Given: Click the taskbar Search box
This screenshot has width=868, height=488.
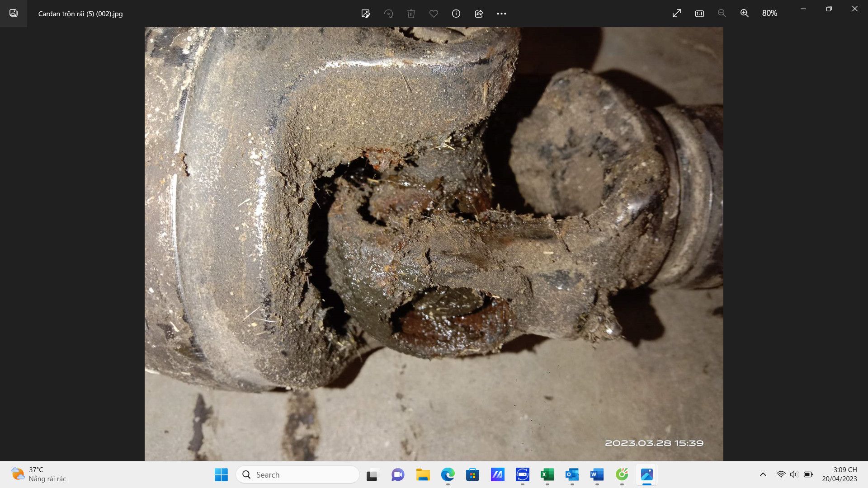Looking at the screenshot, I should click(x=297, y=474).
